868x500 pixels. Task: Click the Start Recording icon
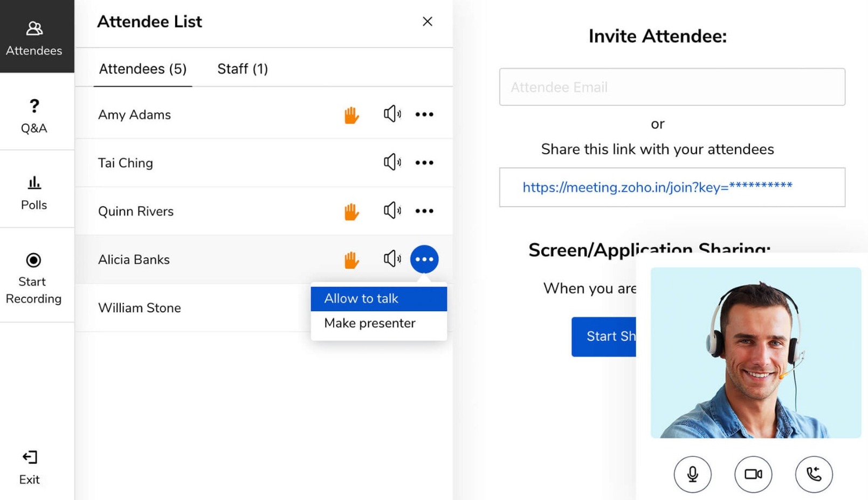tap(33, 261)
